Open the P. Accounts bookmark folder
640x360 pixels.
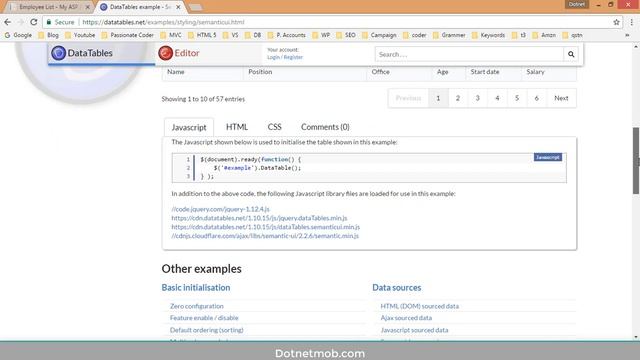[287, 35]
